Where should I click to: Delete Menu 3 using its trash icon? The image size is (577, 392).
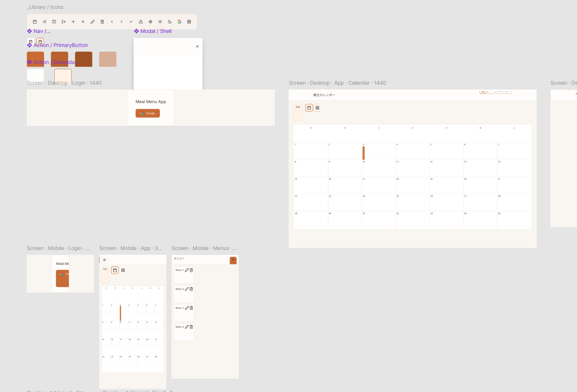click(191, 308)
